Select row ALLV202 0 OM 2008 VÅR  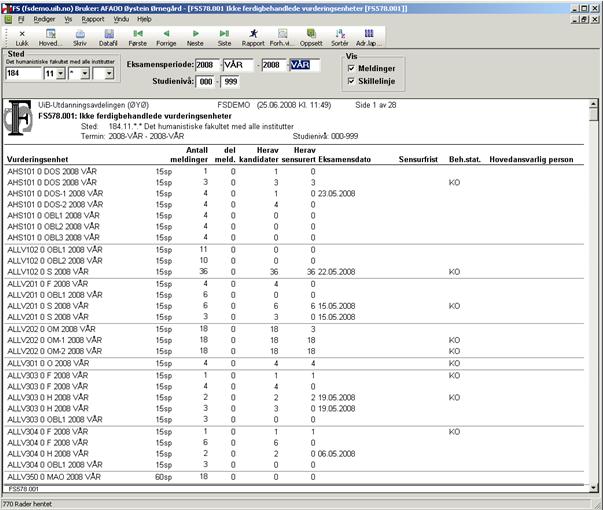tap(294, 329)
